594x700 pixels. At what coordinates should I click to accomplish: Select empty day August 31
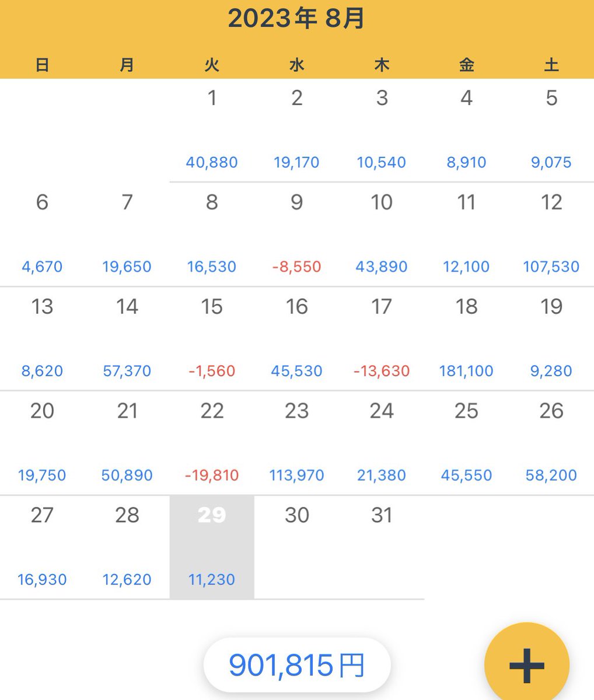pos(382,547)
